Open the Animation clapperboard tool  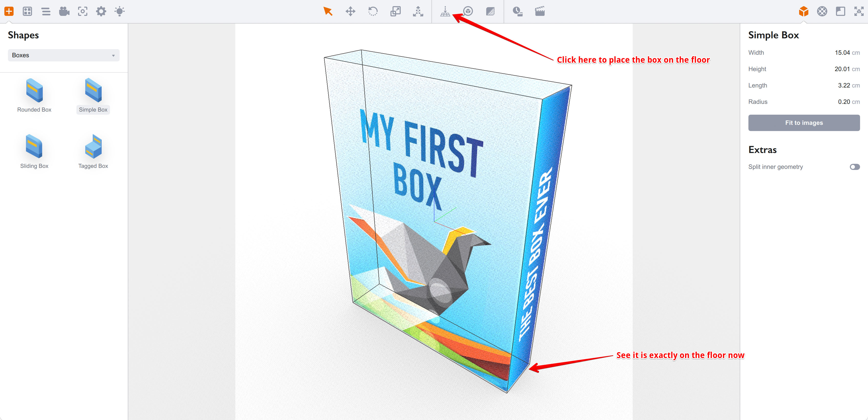tap(539, 11)
